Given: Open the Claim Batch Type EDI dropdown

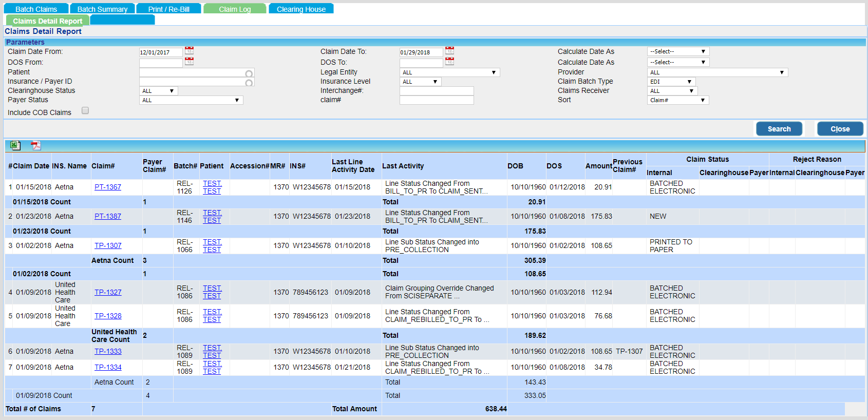Looking at the screenshot, I should pos(672,82).
